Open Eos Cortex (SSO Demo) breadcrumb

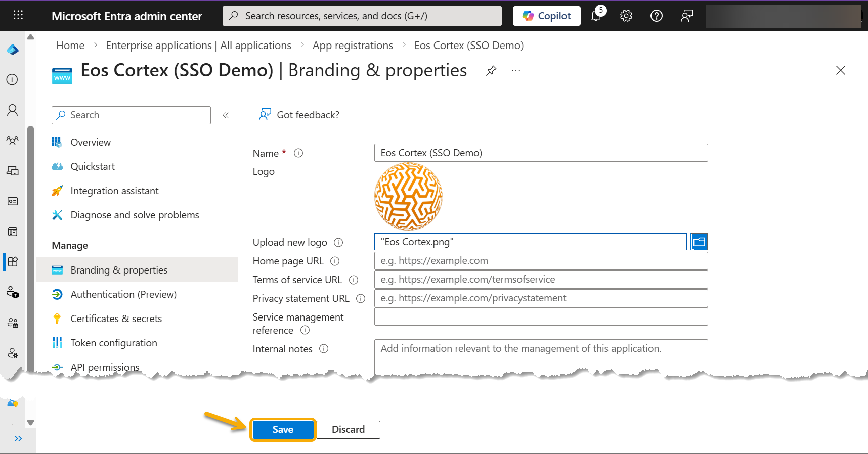click(469, 46)
